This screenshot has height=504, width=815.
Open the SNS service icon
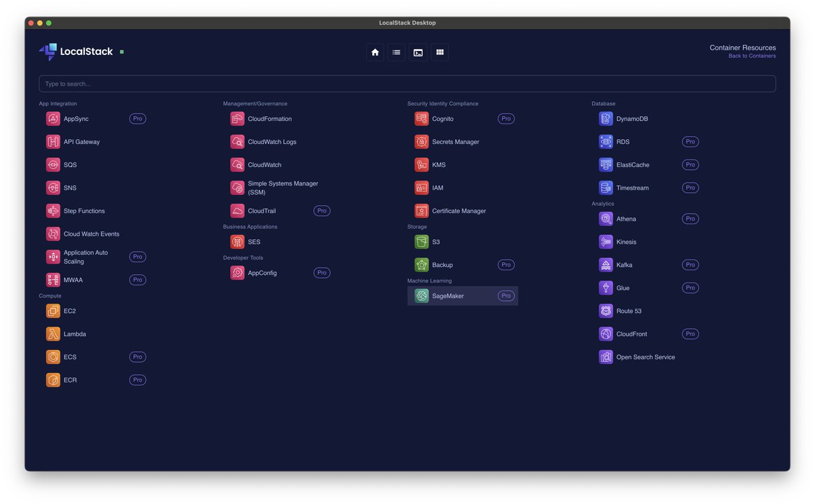53,188
